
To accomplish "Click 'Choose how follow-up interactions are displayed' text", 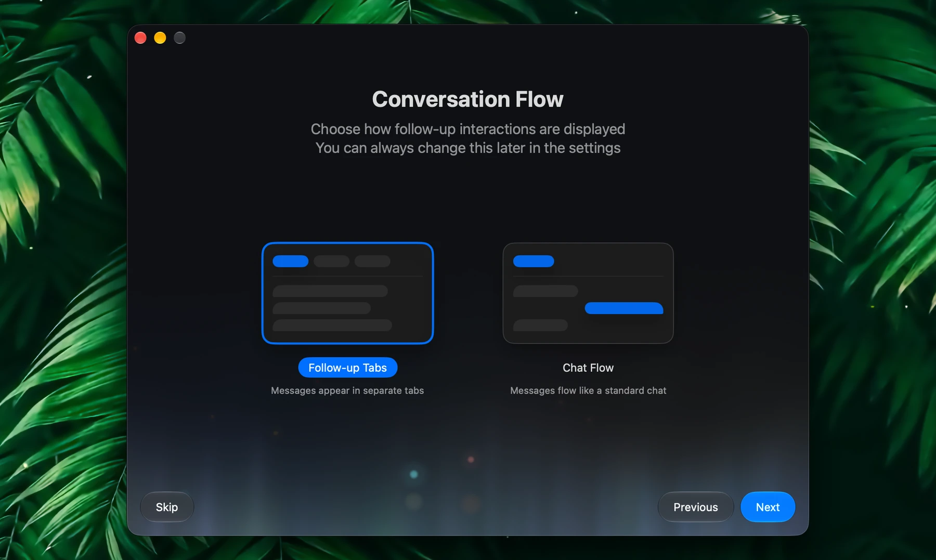I will tap(468, 129).
